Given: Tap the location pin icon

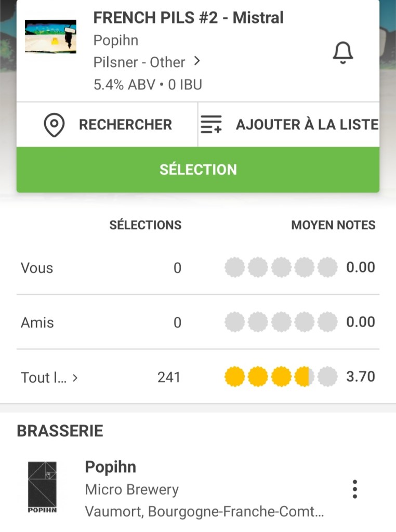Looking at the screenshot, I should [x=54, y=125].
